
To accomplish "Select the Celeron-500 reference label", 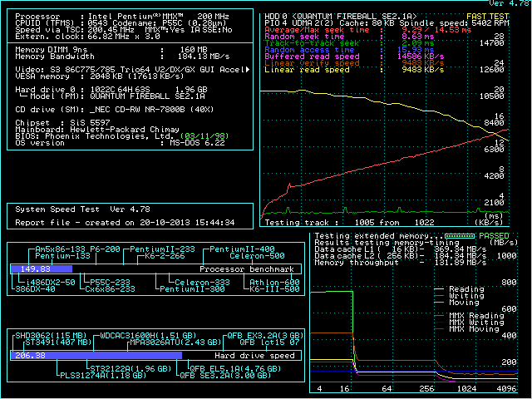I will pyautogui.click(x=257, y=256).
